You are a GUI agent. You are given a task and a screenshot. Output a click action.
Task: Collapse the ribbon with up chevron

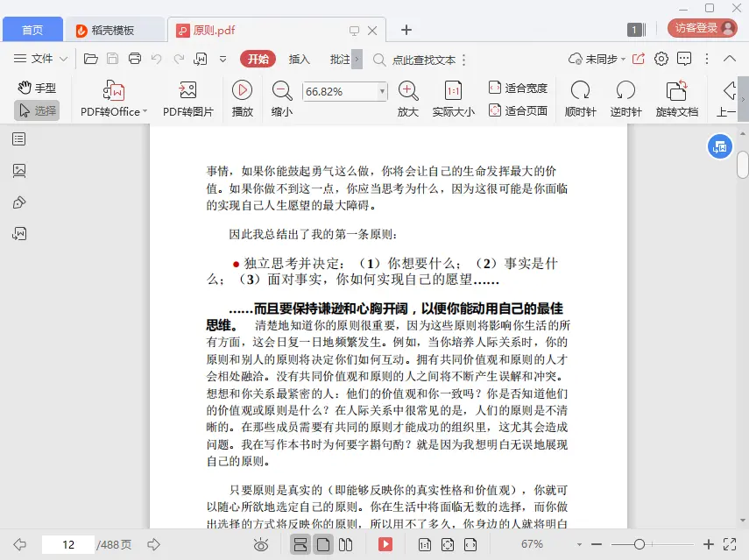(730, 59)
